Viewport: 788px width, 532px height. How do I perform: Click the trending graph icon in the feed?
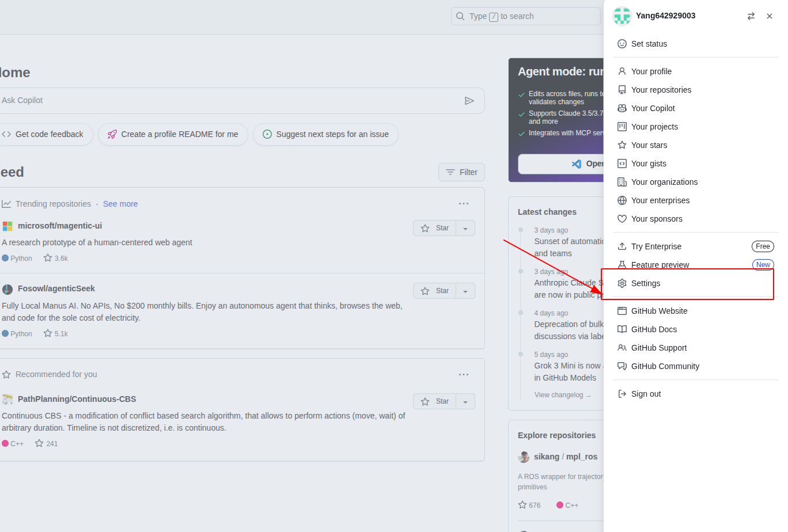(x=6, y=204)
